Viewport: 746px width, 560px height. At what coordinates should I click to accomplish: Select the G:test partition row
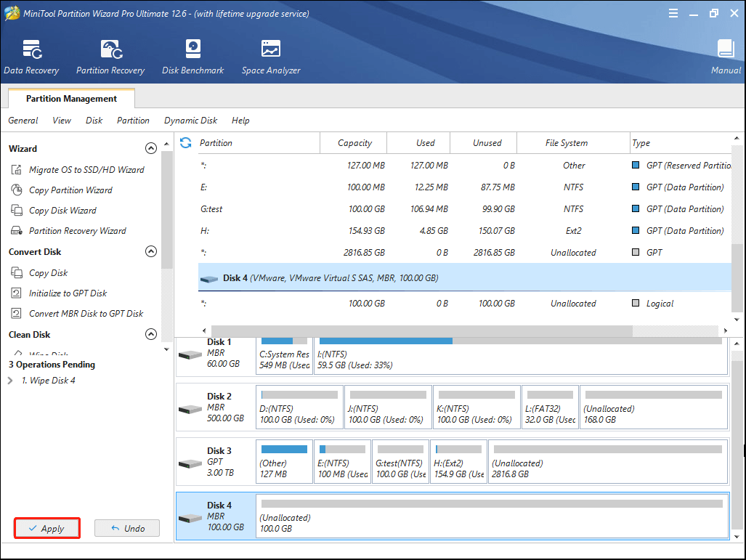point(464,209)
